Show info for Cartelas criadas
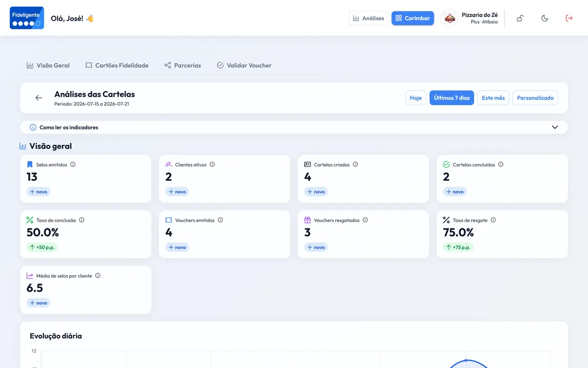The width and height of the screenshot is (588, 368). click(x=355, y=164)
